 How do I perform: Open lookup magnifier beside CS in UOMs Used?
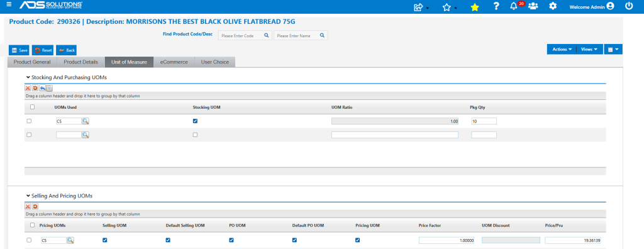pos(86,121)
